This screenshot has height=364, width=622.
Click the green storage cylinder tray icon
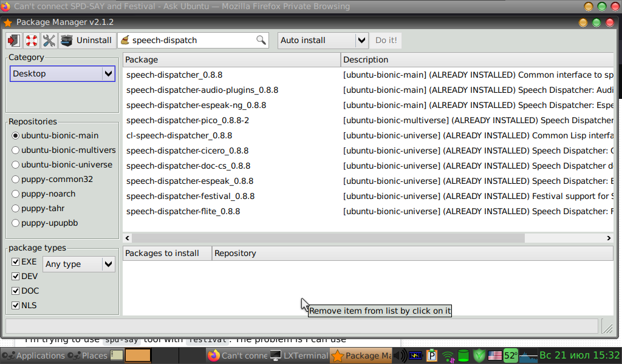pos(463,356)
